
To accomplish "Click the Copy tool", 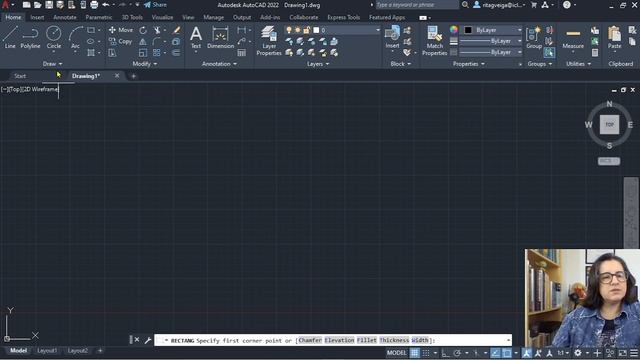I will tap(120, 41).
